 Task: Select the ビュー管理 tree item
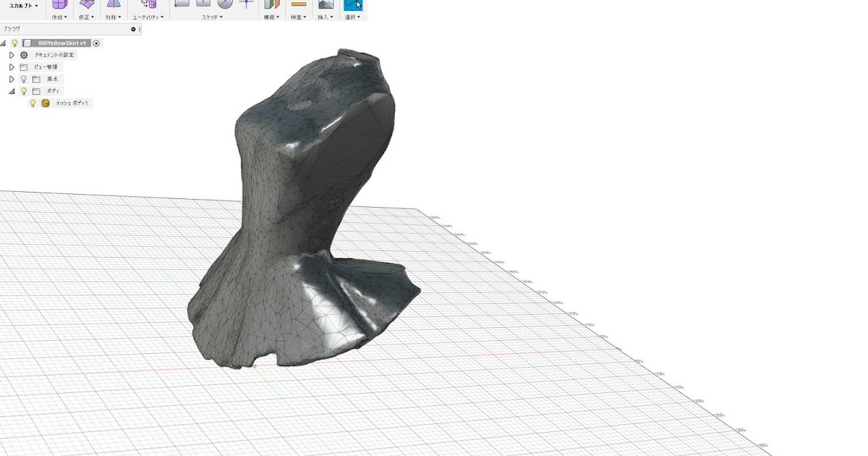(46, 67)
